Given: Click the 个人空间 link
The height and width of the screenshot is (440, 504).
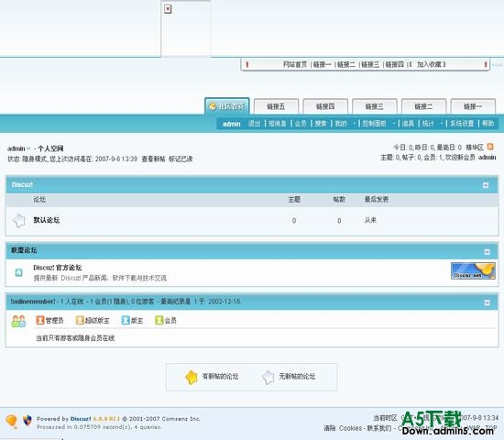Looking at the screenshot, I should click(x=50, y=148).
